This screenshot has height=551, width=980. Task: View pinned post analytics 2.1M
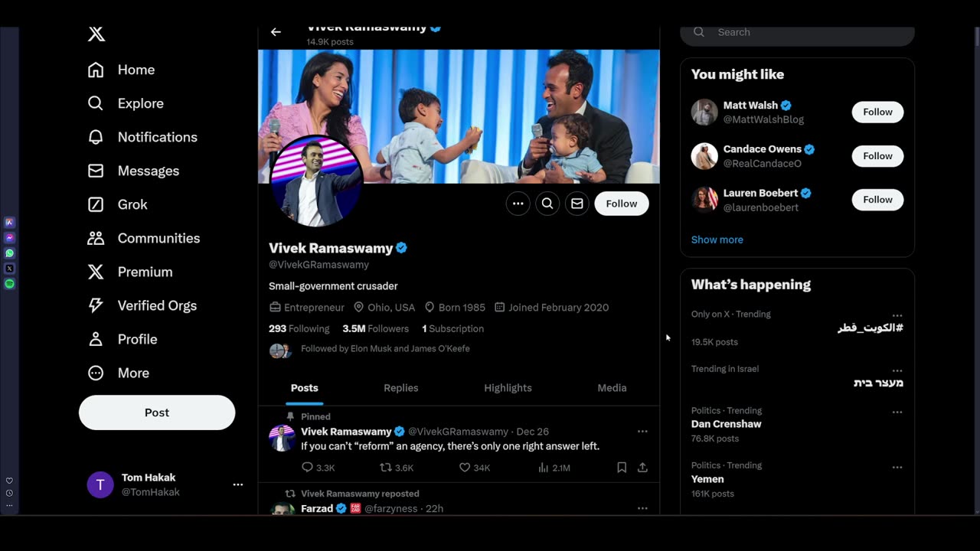[554, 468]
